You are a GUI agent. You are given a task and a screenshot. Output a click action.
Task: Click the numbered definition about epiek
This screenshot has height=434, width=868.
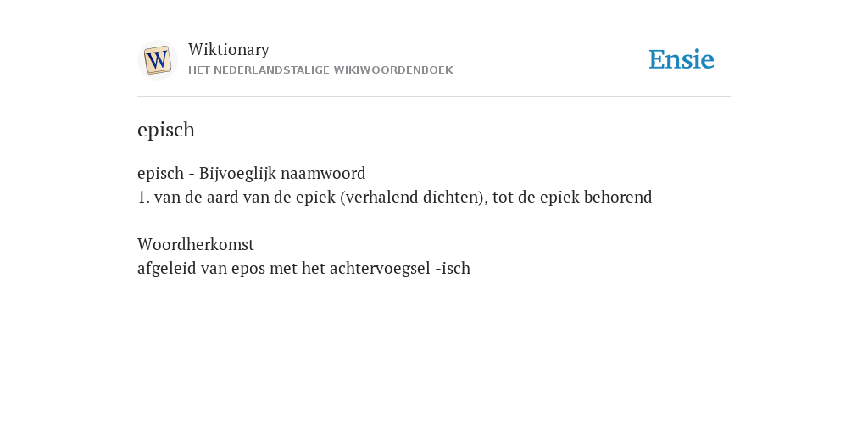[395, 197]
